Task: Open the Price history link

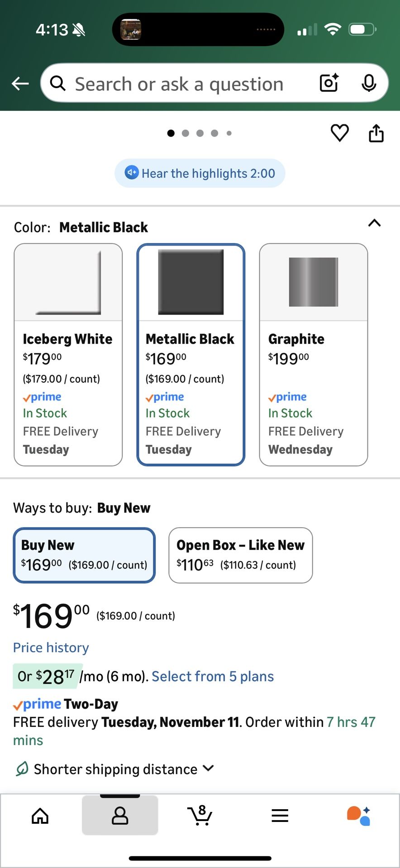Action: click(x=51, y=647)
